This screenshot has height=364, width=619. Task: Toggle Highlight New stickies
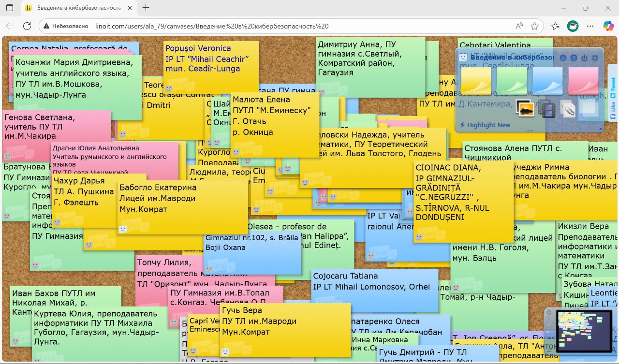tap(485, 125)
